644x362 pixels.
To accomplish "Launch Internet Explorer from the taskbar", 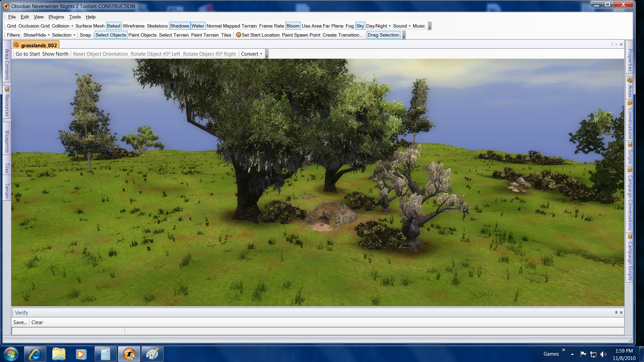I will tap(35, 354).
